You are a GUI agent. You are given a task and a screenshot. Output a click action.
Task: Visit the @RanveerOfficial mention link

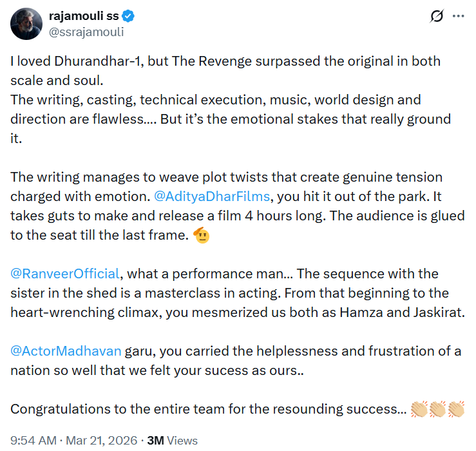coord(65,273)
